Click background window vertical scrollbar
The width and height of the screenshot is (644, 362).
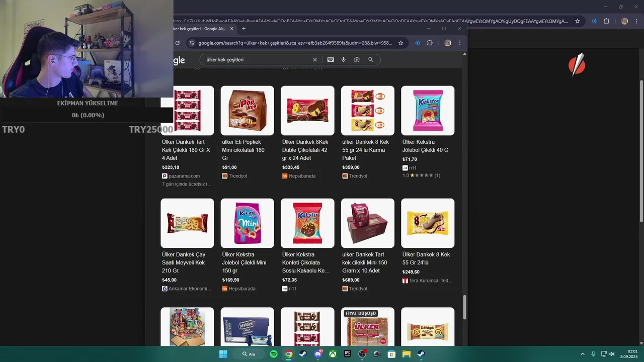coord(641,151)
